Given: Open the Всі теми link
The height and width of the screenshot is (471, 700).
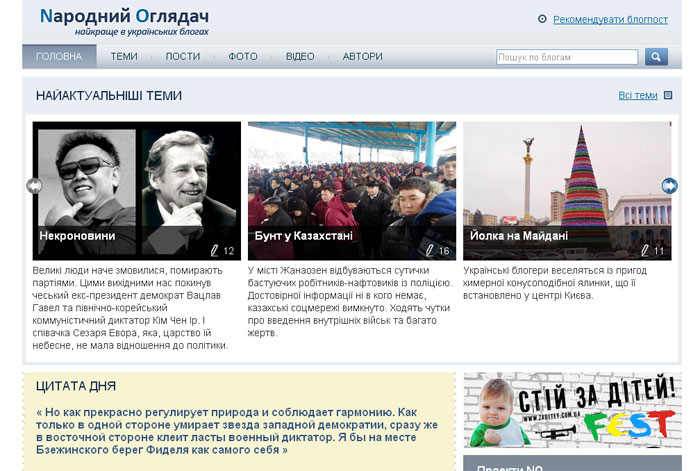Looking at the screenshot, I should coord(637,96).
